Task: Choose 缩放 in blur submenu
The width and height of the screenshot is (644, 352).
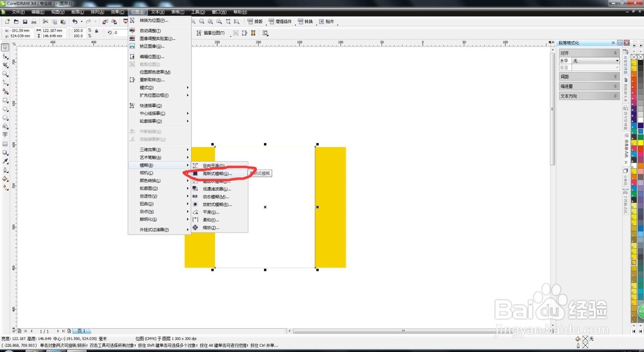Action: pyautogui.click(x=220, y=228)
